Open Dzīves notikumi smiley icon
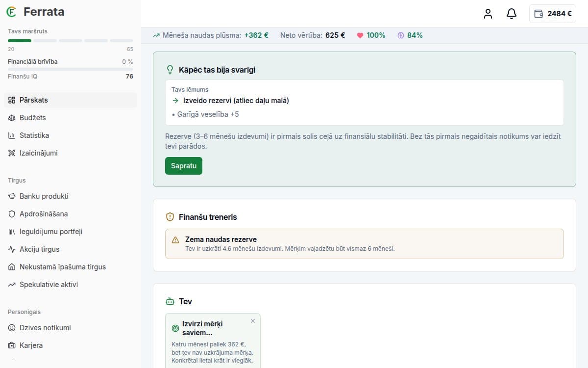This screenshot has width=588, height=368. 12,328
